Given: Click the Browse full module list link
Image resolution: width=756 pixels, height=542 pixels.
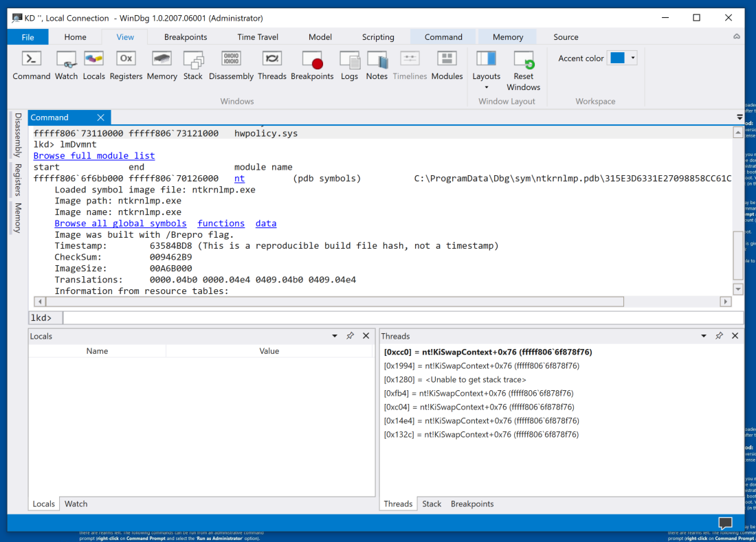Looking at the screenshot, I should pyautogui.click(x=94, y=156).
